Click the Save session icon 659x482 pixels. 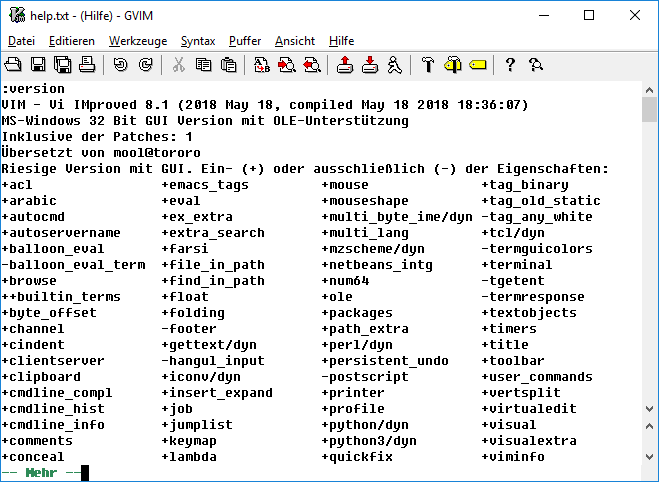click(x=370, y=65)
